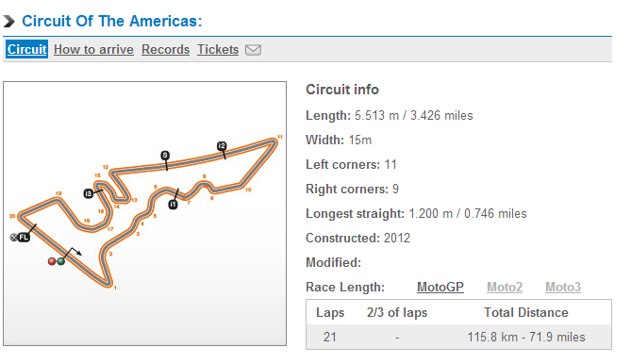This screenshot has height=364, width=631.
Task: Show Moto2 race length
Action: tap(505, 287)
